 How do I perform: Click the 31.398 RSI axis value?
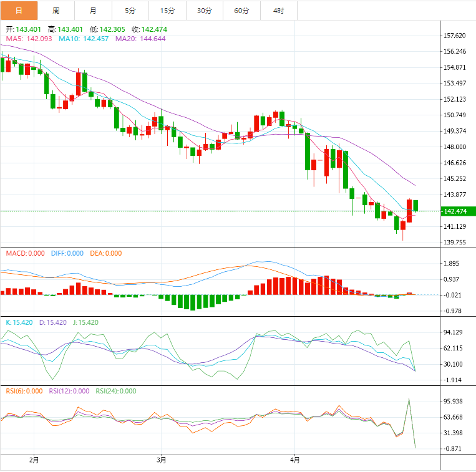(x=453, y=433)
